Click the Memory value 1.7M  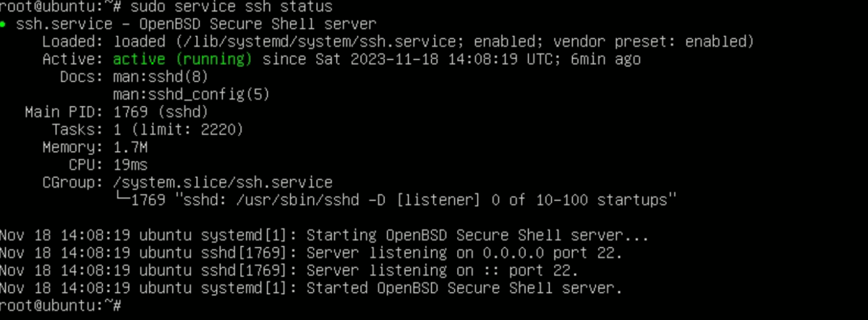[x=131, y=147]
